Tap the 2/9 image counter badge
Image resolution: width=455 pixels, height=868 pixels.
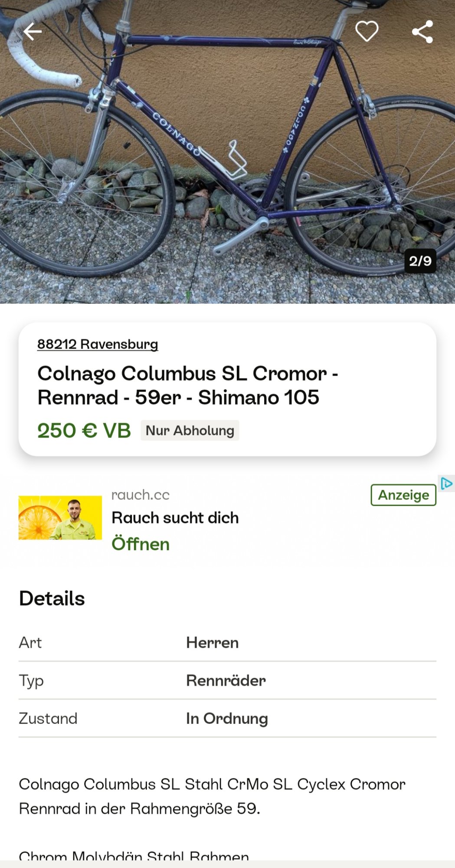pos(420,261)
